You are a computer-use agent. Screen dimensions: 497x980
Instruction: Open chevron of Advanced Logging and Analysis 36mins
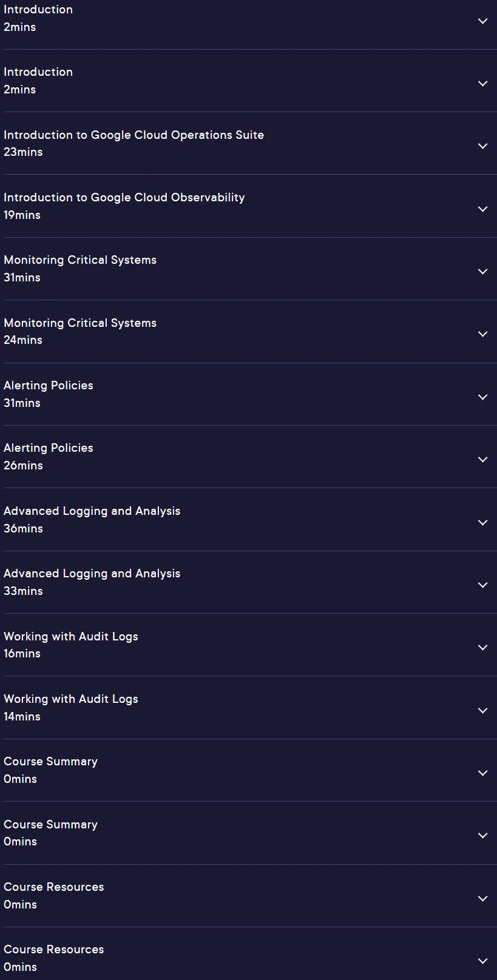point(482,523)
